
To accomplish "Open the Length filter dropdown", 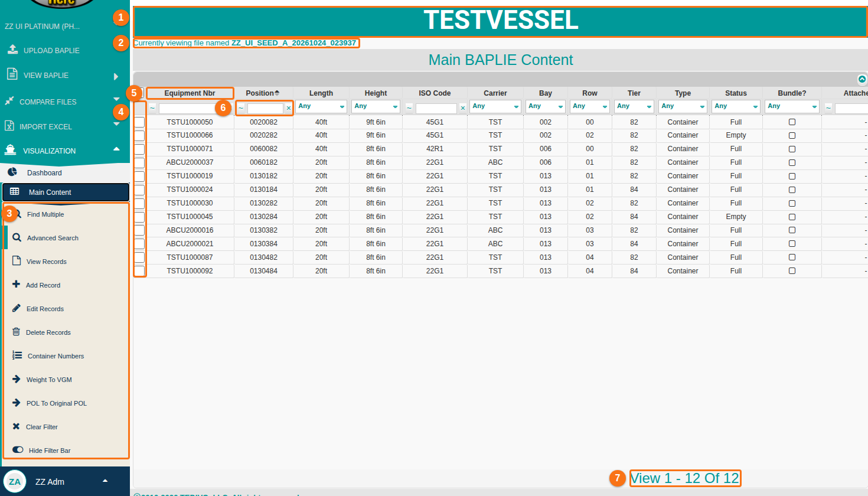I will (x=321, y=106).
